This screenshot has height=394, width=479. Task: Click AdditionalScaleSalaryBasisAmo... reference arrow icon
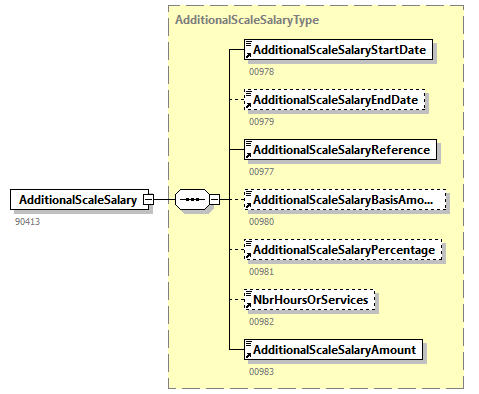pos(248,205)
